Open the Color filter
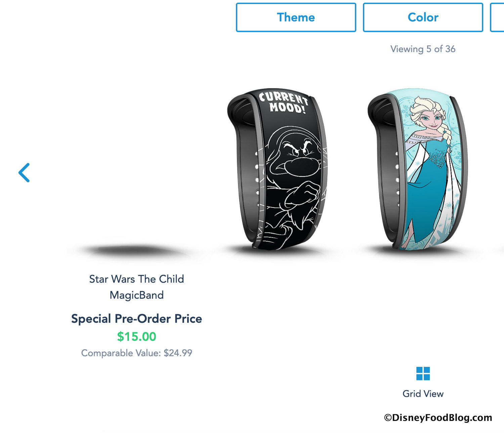Screen dimensions: 504x433 click(x=423, y=17)
